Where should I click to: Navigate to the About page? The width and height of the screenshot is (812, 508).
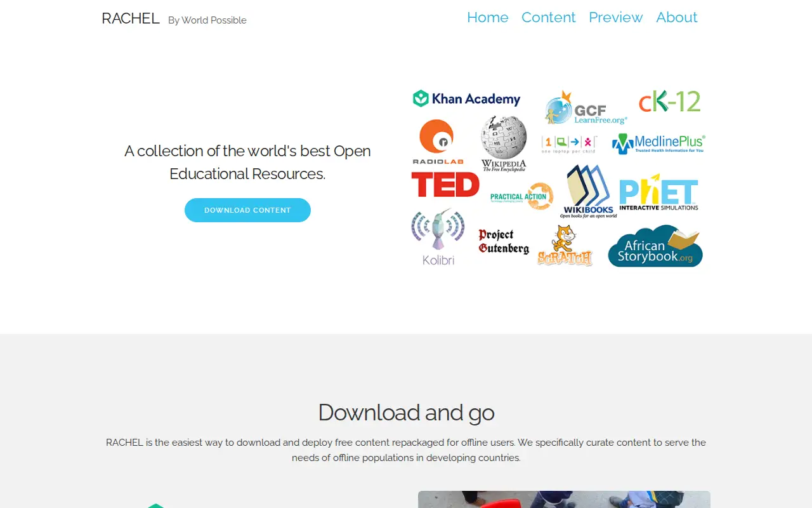pyautogui.click(x=677, y=17)
